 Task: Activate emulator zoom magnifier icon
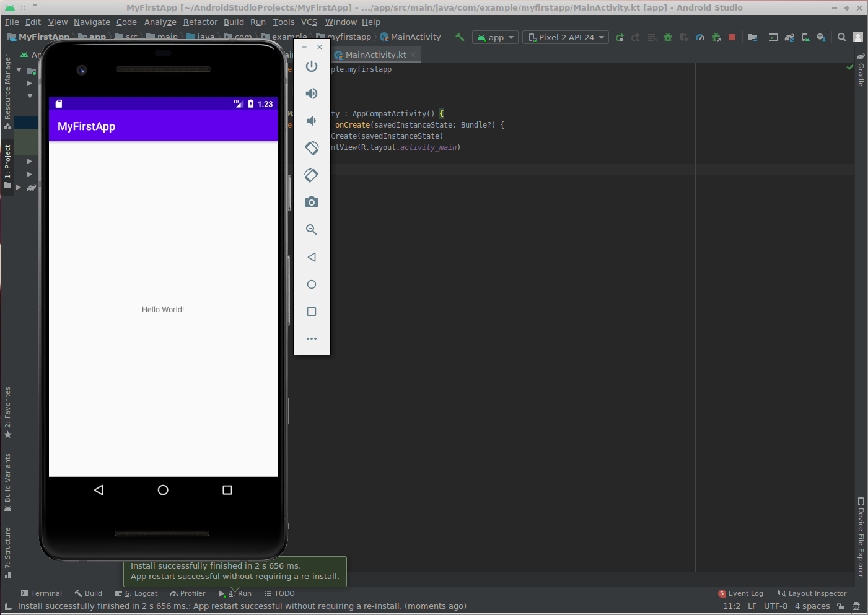312,230
